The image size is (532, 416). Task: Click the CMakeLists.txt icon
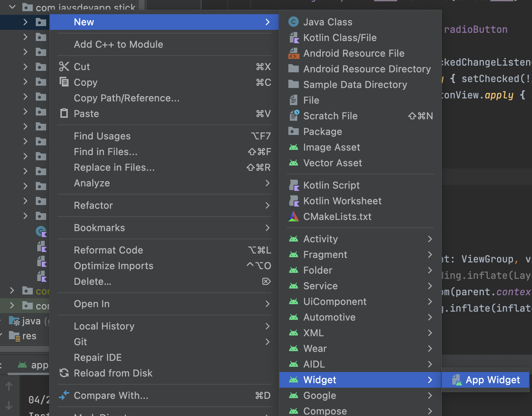[294, 217]
